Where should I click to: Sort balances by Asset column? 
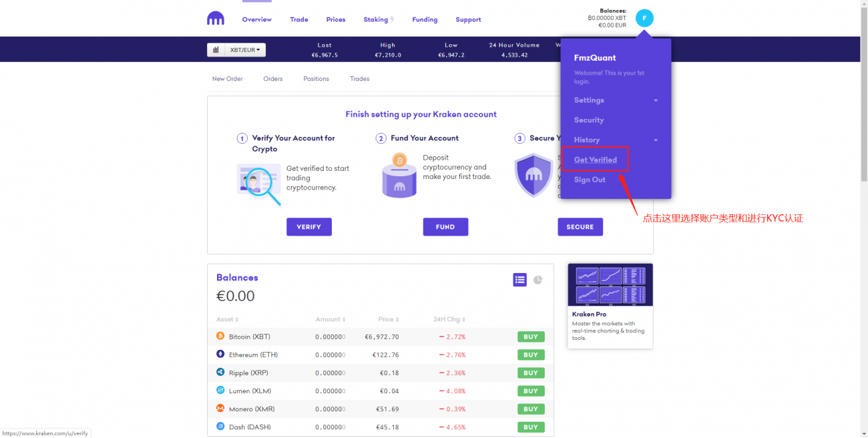[227, 320]
